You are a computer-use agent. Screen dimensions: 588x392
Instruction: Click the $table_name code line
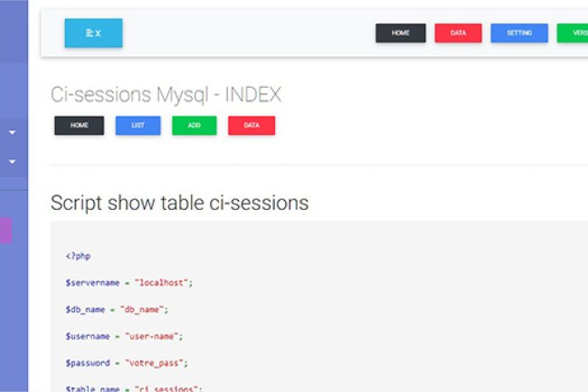tap(133, 387)
